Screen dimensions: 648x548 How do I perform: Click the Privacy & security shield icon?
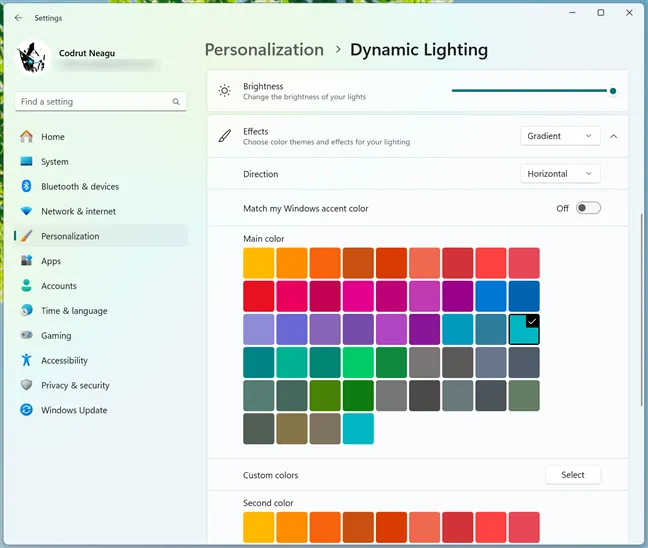(x=26, y=385)
